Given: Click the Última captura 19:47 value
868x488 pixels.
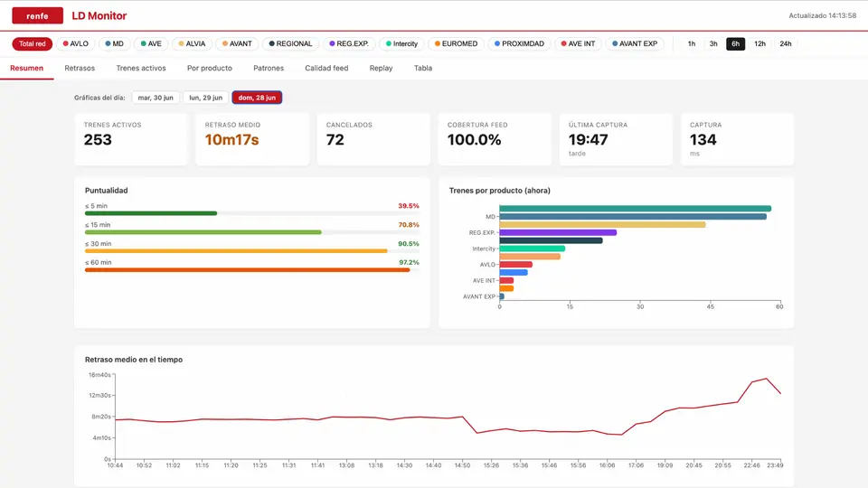Looking at the screenshot, I should 589,140.
